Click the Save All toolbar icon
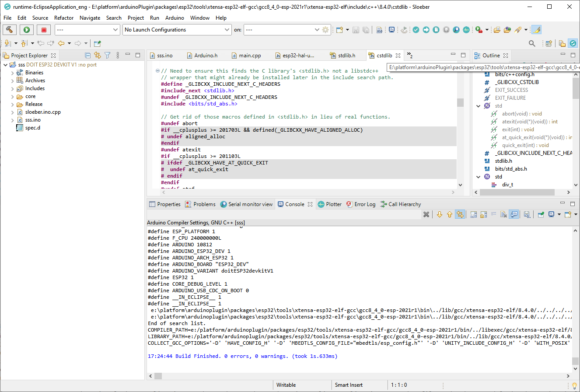 (x=365, y=29)
